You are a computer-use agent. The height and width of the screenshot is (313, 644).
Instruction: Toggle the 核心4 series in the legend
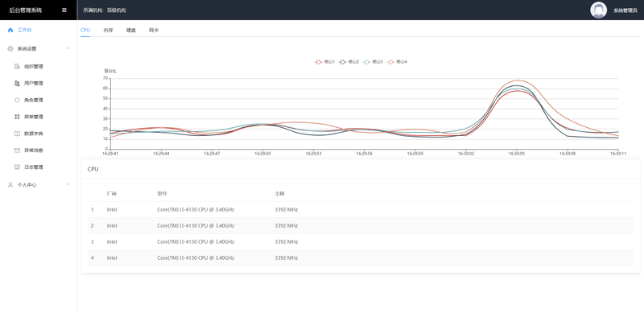(x=397, y=62)
